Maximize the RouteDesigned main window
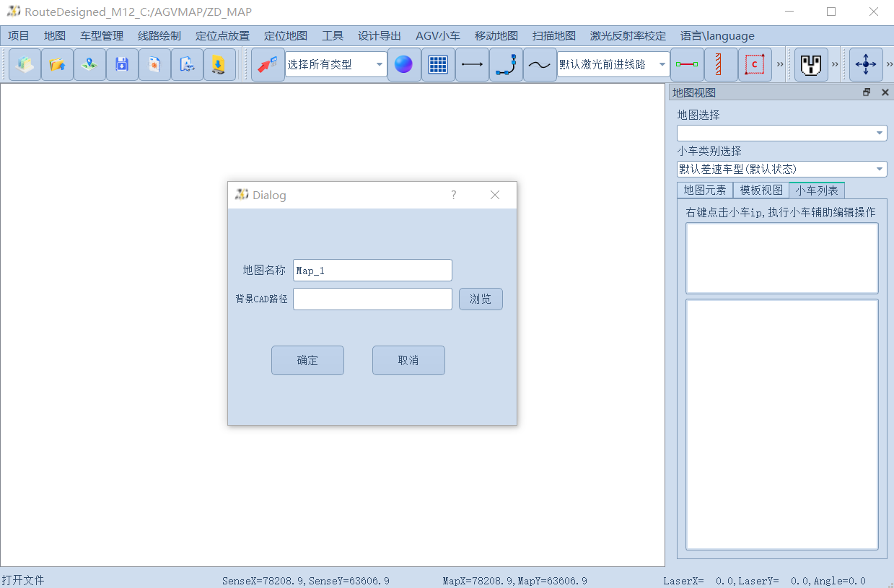 tap(831, 12)
